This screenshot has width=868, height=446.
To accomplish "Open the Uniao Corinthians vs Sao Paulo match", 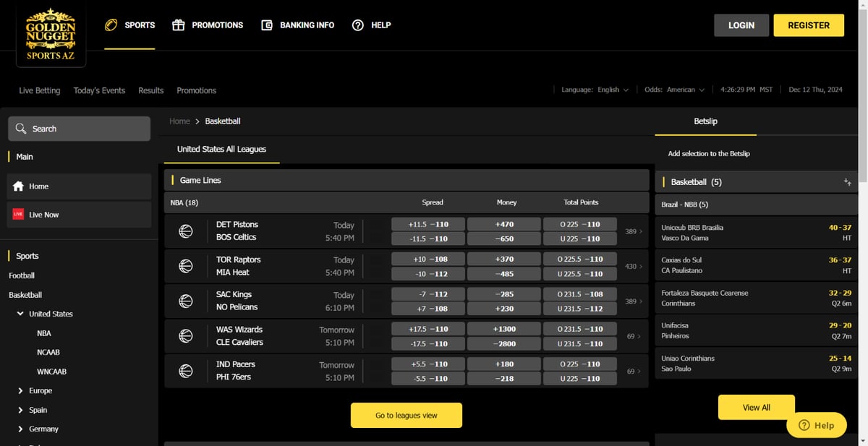I will pos(756,363).
